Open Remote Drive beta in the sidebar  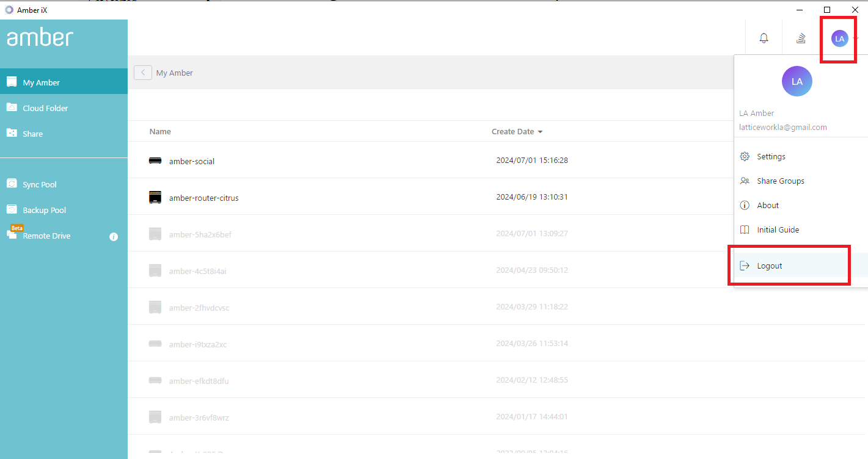pos(64,236)
